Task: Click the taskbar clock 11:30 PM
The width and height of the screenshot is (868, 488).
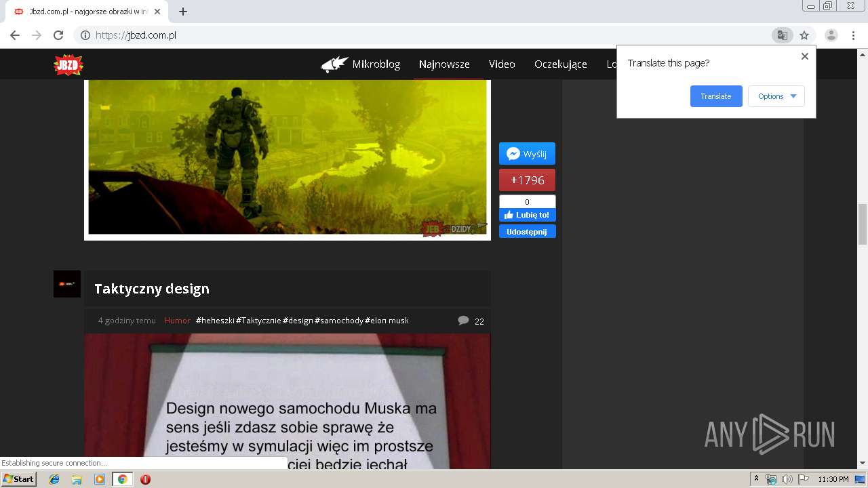Action: pyautogui.click(x=833, y=479)
